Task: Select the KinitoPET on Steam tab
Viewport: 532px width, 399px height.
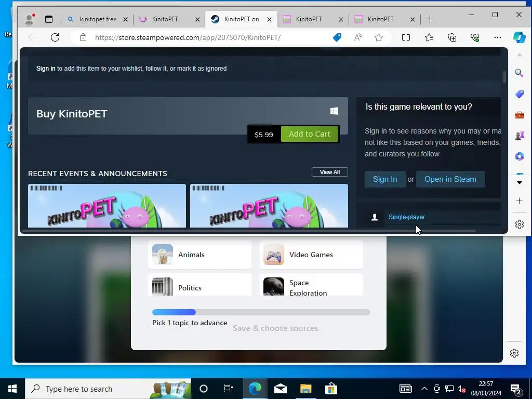Action: [x=241, y=19]
